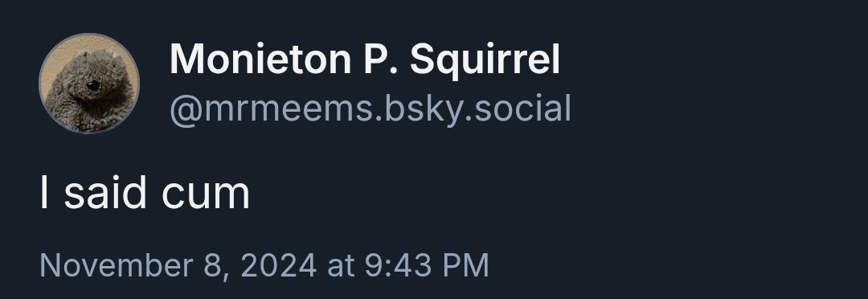
Task: Click the letter 'I' starting the post
Action: click(x=44, y=193)
